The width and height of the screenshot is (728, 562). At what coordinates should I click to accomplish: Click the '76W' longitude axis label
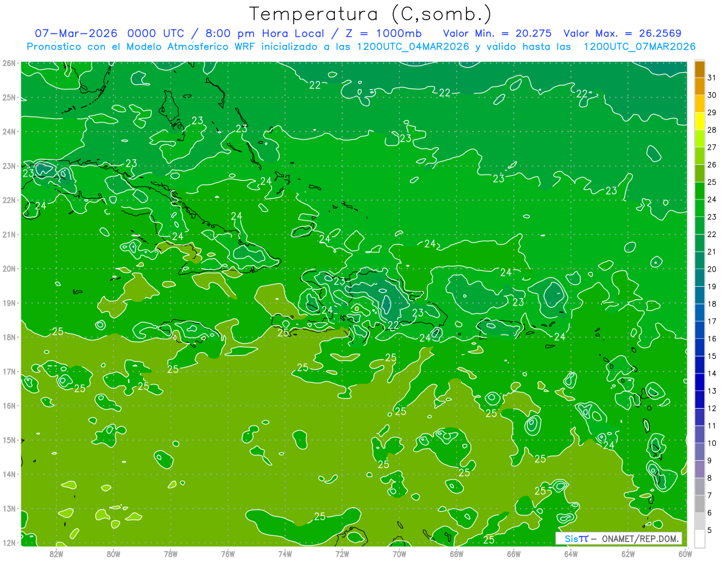click(228, 554)
